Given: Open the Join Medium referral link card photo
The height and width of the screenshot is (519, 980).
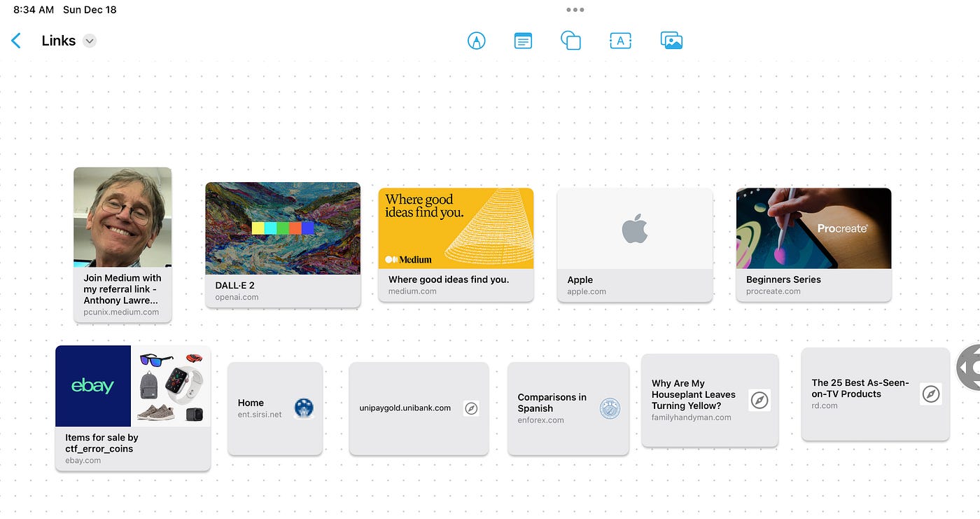Looking at the screenshot, I should [122, 217].
